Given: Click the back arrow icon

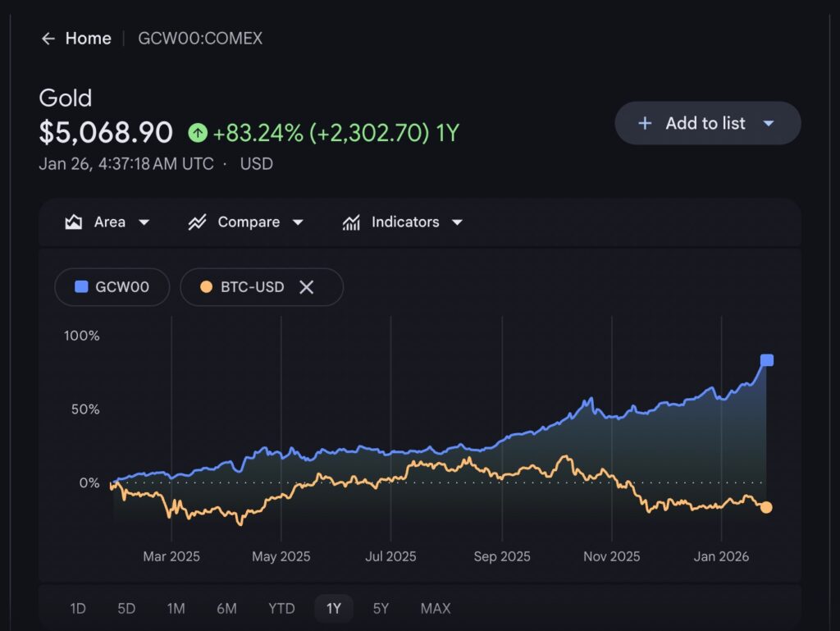Looking at the screenshot, I should pos(48,39).
